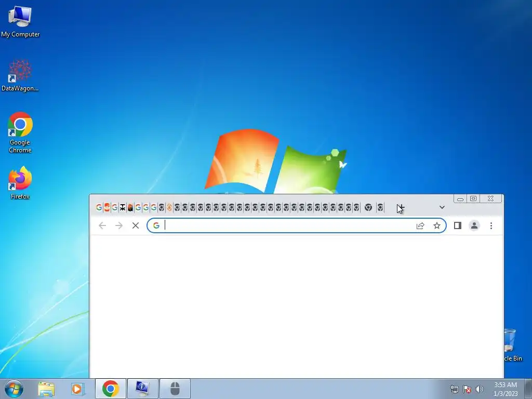532x399 pixels.
Task: Stop loading the page with the X button
Action: tap(136, 225)
